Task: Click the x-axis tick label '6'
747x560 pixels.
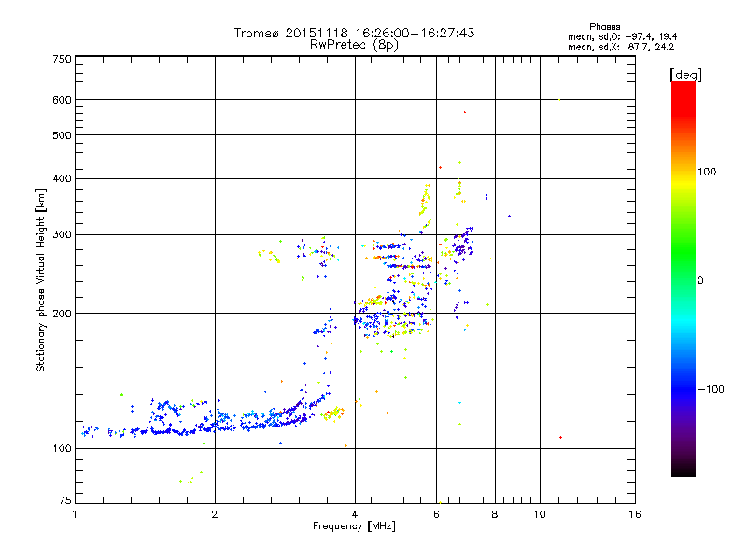Action: pyautogui.click(x=436, y=514)
